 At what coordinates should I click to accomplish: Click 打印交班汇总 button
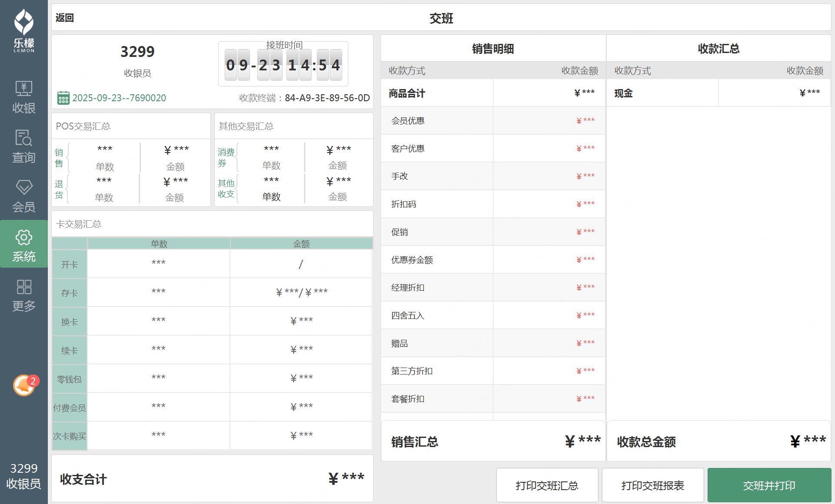click(x=547, y=485)
